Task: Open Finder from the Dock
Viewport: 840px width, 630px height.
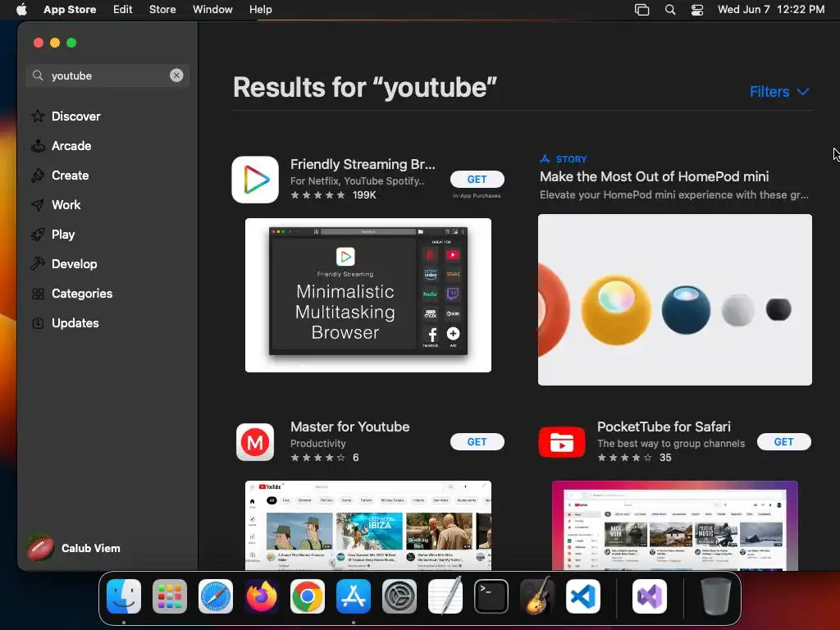Action: [x=124, y=596]
